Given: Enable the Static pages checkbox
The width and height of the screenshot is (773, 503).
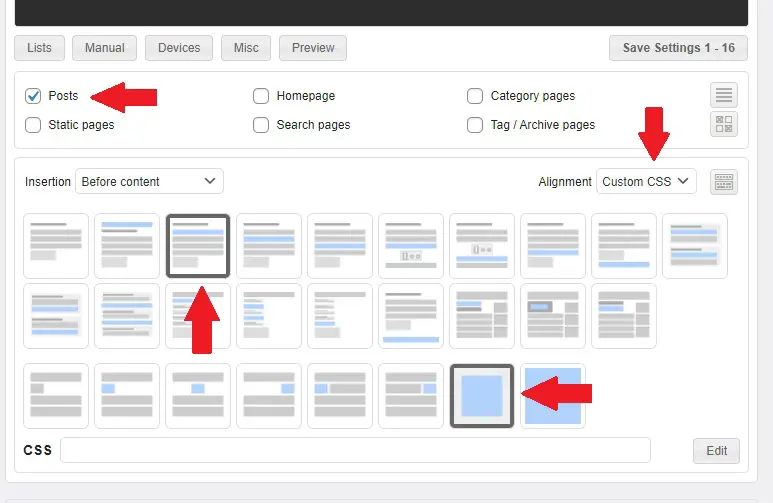Looking at the screenshot, I should point(33,125).
